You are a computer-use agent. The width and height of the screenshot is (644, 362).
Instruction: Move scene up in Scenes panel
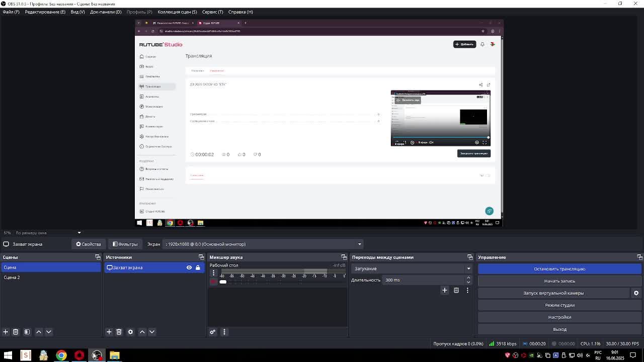point(39,332)
